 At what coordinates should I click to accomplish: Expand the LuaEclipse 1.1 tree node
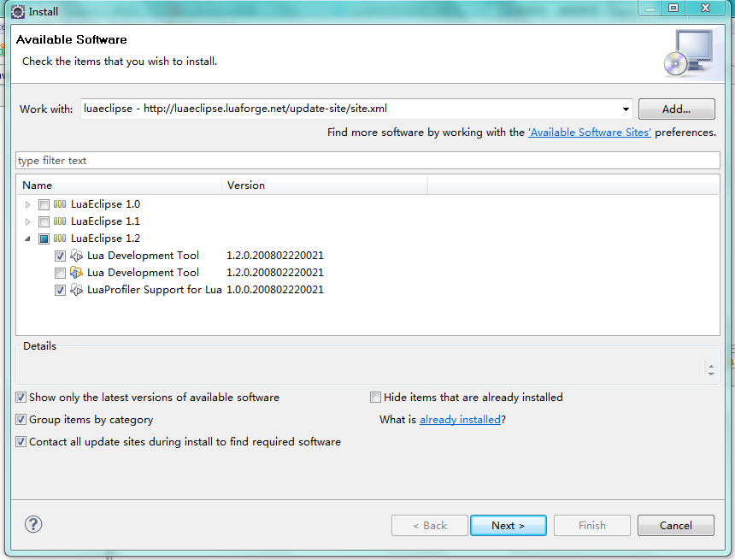(27, 221)
